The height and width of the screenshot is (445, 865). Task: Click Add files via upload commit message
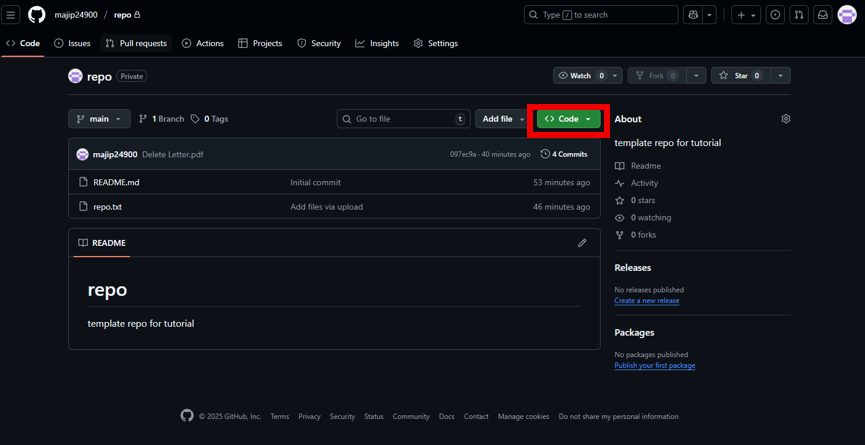point(327,207)
